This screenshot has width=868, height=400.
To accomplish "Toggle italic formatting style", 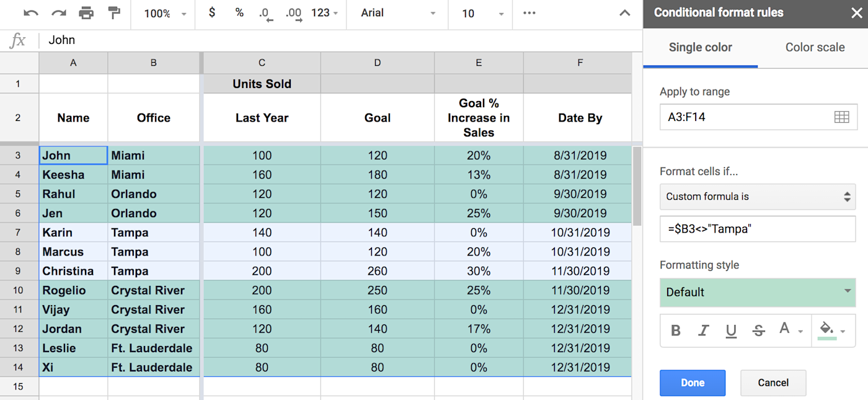I will tap(703, 331).
